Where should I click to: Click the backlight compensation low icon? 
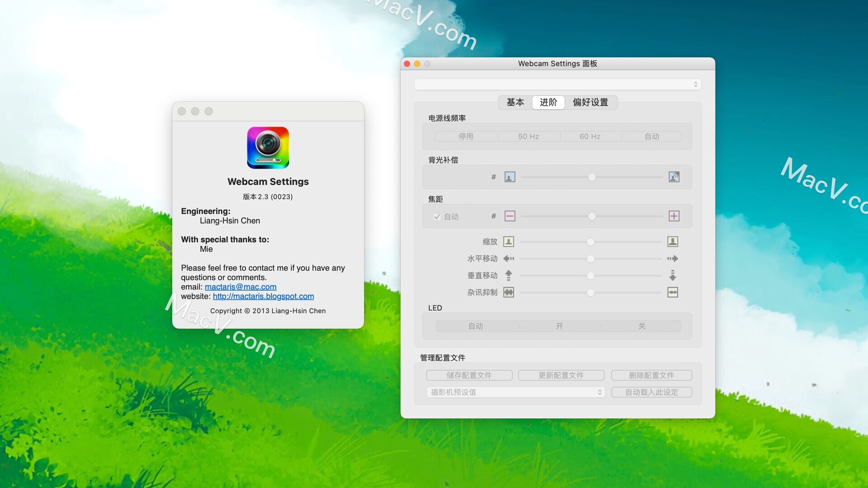509,177
